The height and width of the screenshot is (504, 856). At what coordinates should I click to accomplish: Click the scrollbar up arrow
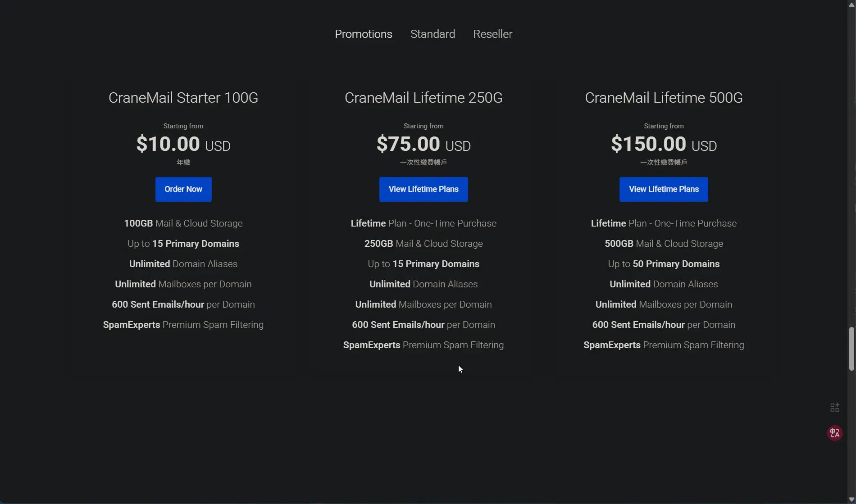pos(851,5)
